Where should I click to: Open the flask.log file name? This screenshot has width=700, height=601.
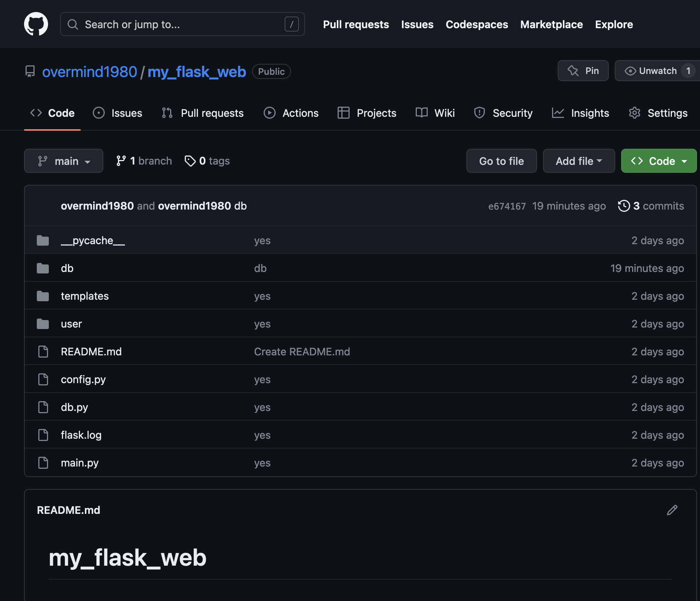[x=81, y=435]
